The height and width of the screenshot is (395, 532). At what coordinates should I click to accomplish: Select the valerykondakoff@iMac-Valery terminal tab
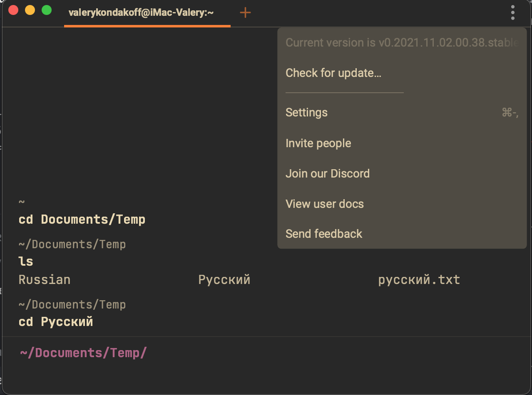click(141, 12)
